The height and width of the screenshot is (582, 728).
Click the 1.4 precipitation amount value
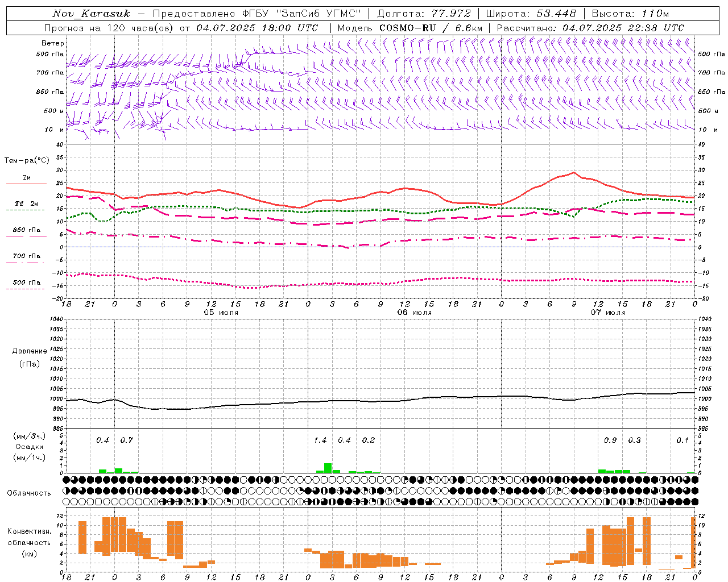pyautogui.click(x=320, y=440)
